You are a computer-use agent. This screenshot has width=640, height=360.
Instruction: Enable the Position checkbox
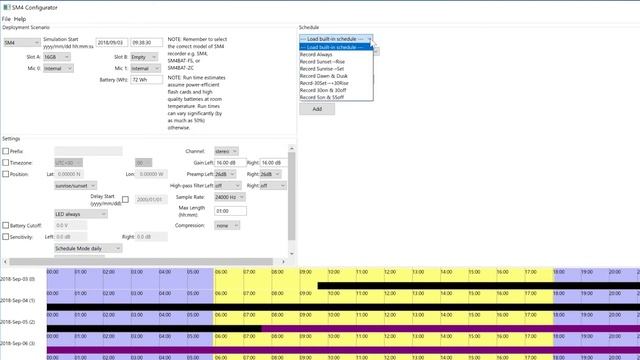click(x=6, y=174)
